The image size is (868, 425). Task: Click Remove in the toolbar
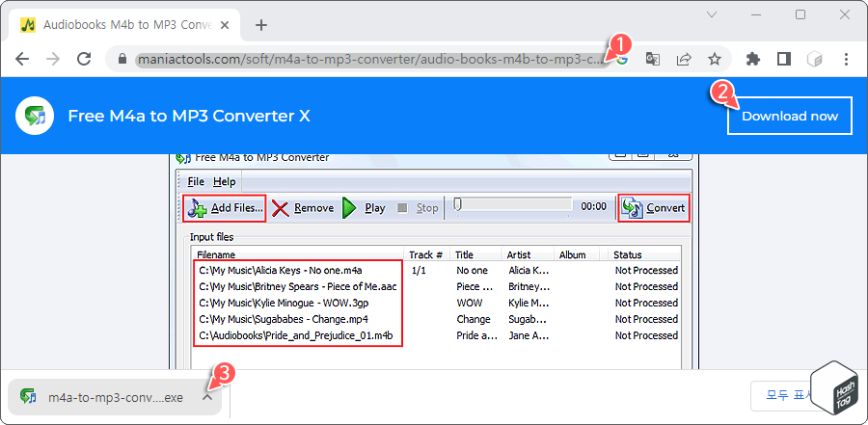tap(304, 208)
